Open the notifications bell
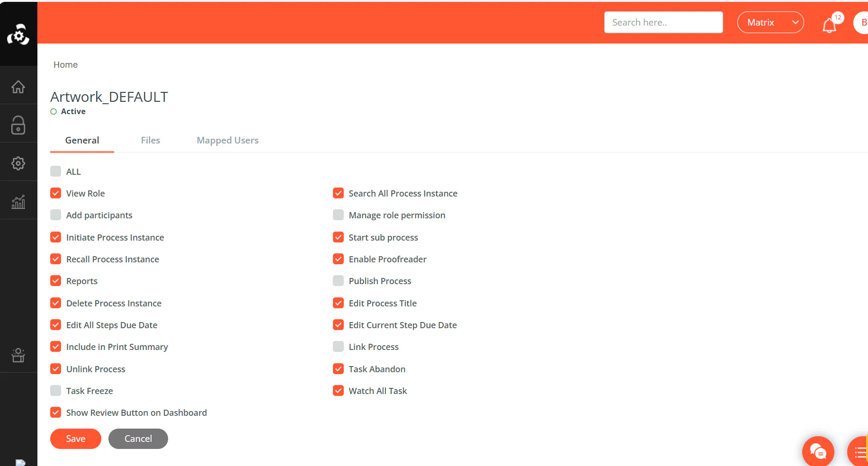The image size is (868, 466). [829, 25]
